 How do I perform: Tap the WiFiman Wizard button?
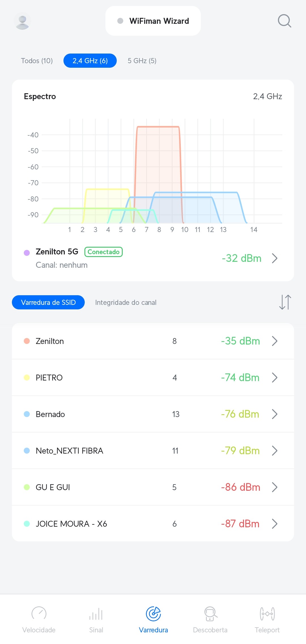tap(153, 21)
